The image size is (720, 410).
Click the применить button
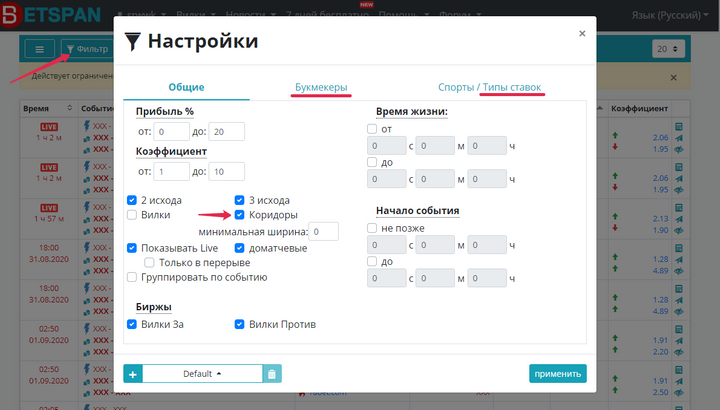557,374
